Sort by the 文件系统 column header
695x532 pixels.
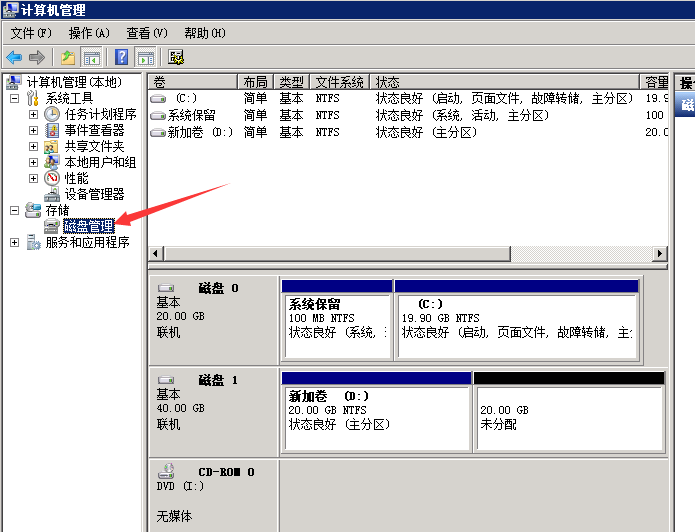tap(339, 82)
